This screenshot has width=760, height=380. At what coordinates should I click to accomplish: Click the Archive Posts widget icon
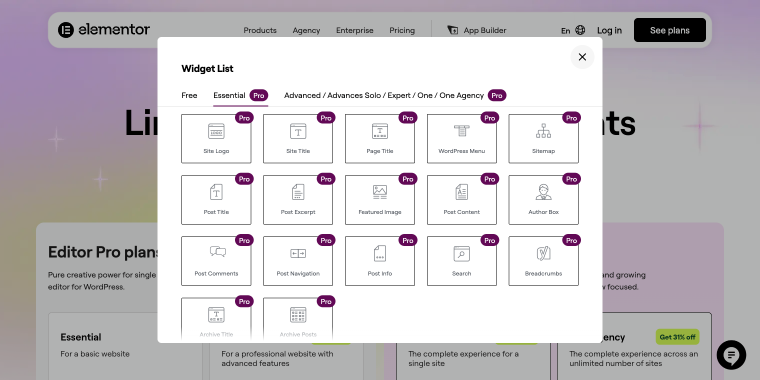298,315
